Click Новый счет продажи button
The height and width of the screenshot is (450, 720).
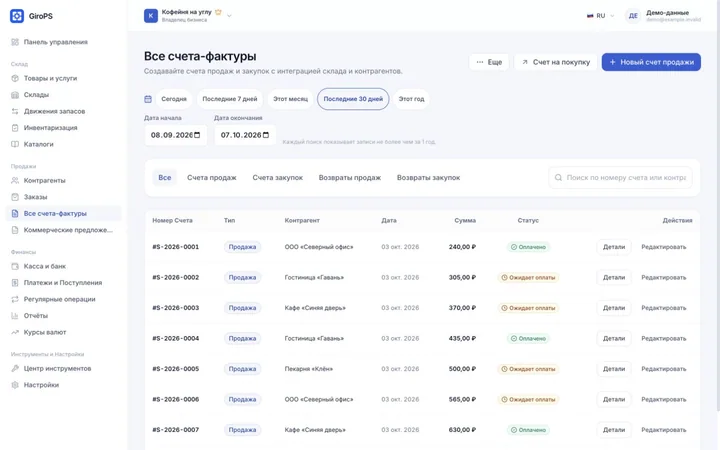tap(651, 62)
